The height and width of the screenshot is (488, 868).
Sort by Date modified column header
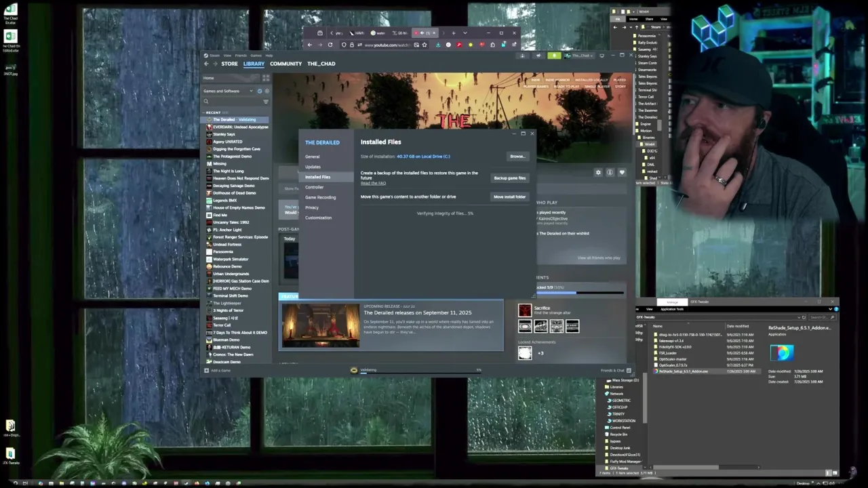click(x=738, y=326)
